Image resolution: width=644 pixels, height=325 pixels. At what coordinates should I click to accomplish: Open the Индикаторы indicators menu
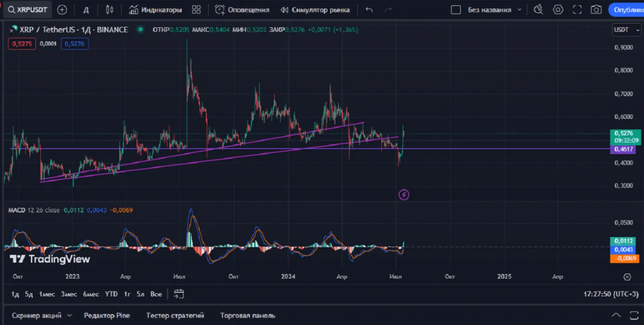click(x=155, y=10)
